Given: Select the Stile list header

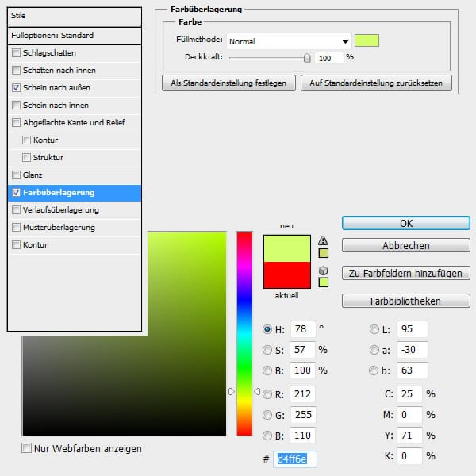Looking at the screenshot, I should pos(75,16).
